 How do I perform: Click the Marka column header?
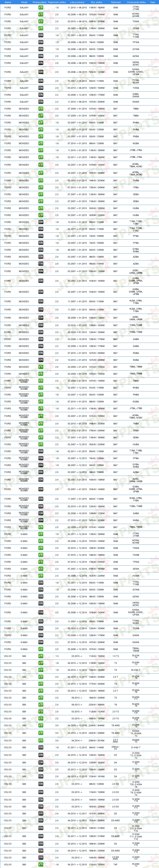8,2
